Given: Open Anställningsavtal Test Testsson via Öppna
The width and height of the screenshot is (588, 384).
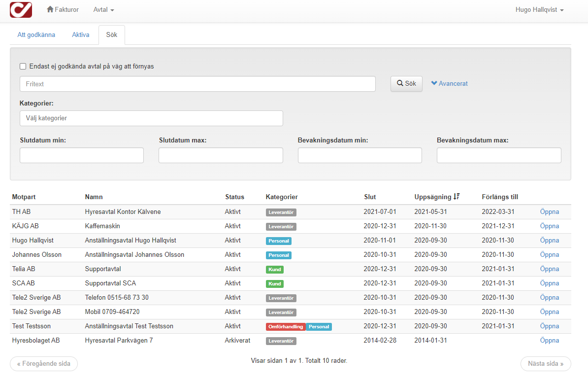Looking at the screenshot, I should pyautogui.click(x=550, y=326).
